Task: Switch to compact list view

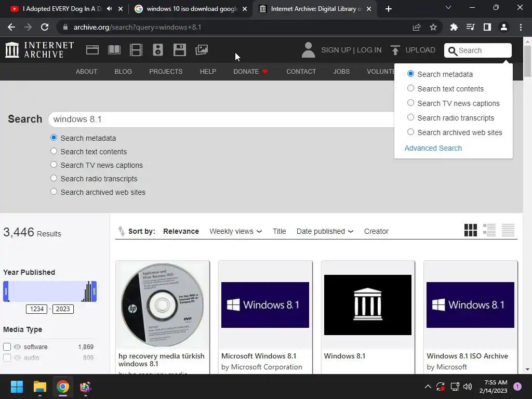Action: point(508,230)
